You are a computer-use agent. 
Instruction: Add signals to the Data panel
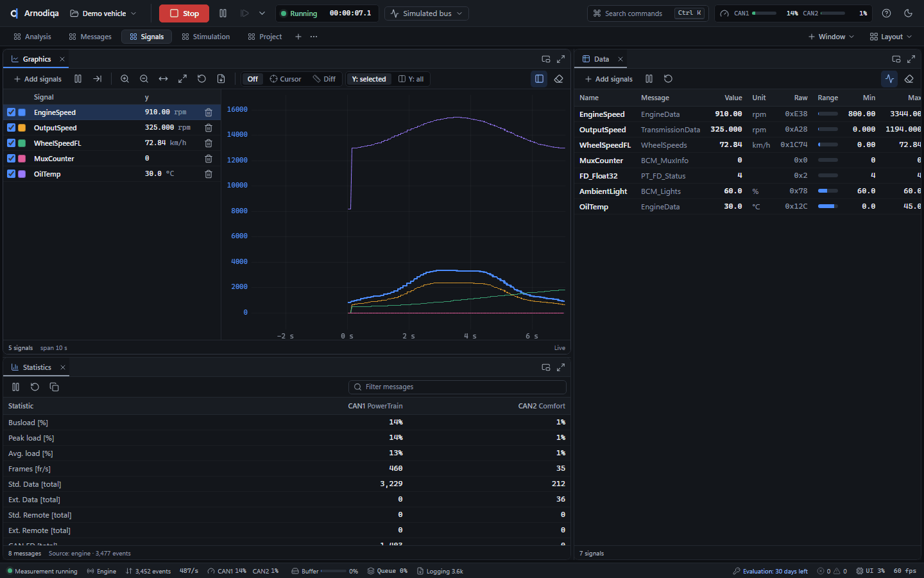[x=609, y=79]
